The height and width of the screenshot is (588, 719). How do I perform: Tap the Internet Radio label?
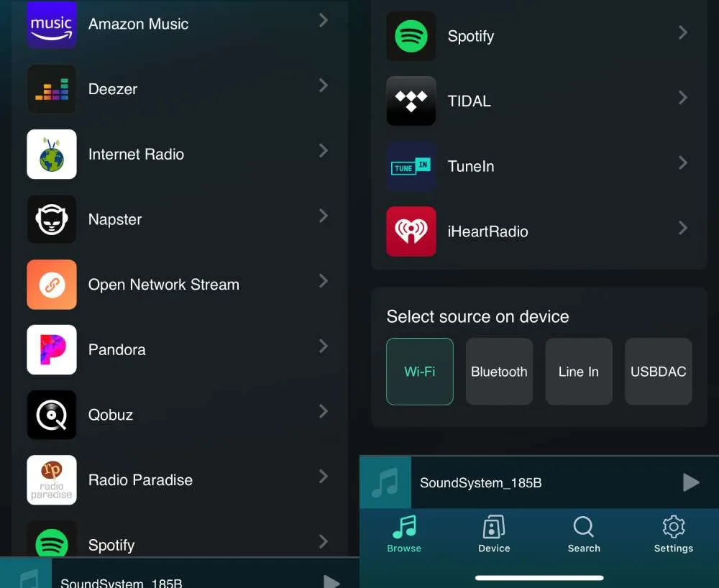click(136, 154)
